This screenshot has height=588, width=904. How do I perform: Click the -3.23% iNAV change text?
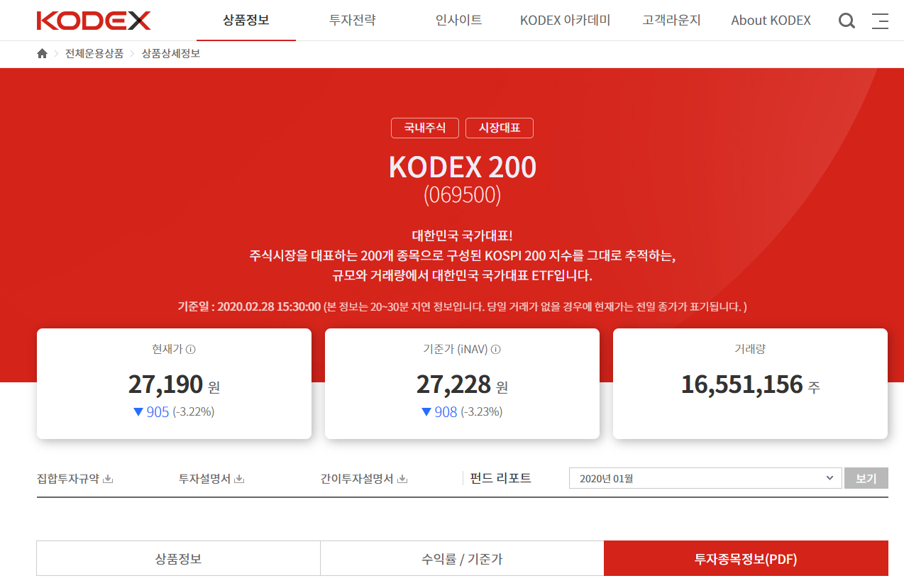[482, 411]
